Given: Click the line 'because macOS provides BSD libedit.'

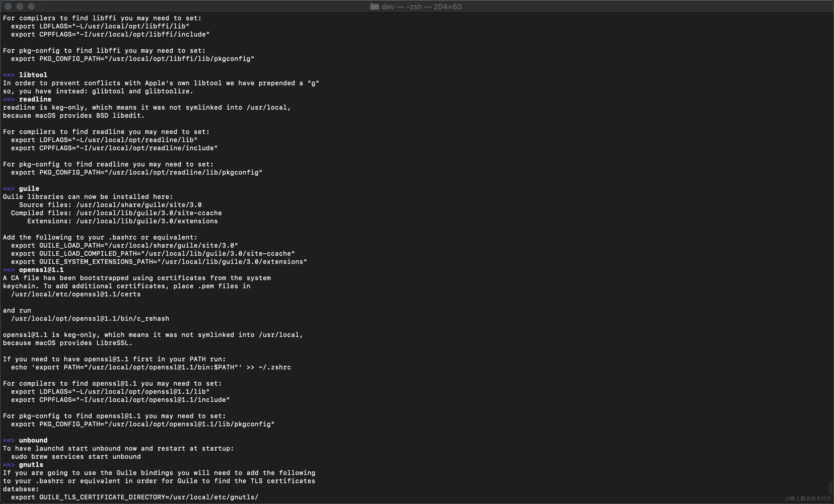Looking at the screenshot, I should tap(74, 115).
